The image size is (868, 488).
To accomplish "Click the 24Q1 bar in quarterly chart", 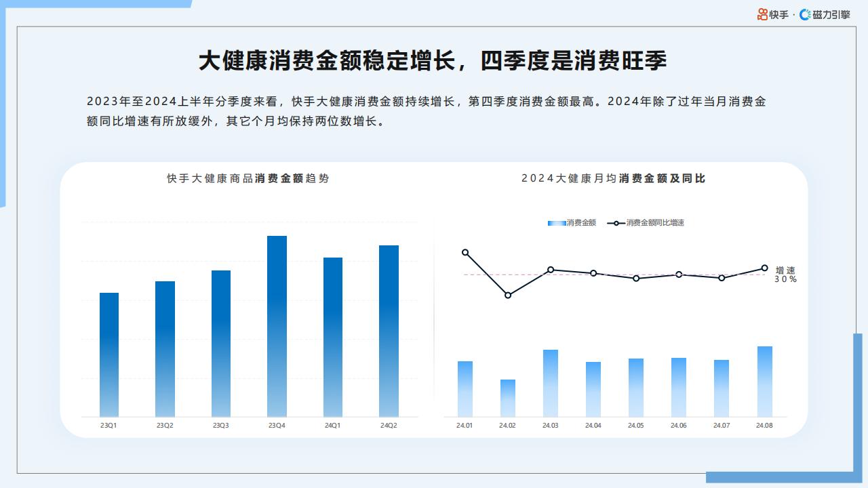I will coord(333,337).
